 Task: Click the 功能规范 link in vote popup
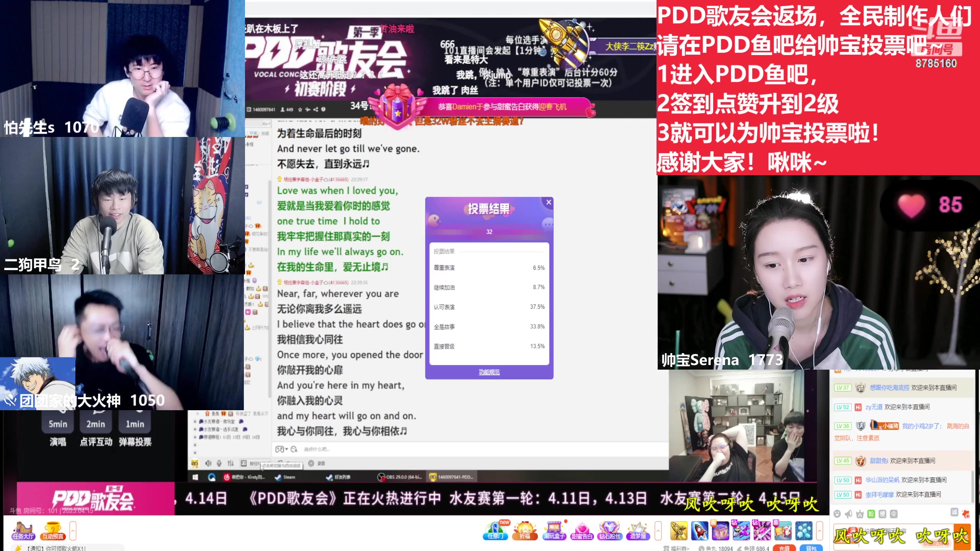click(x=489, y=372)
